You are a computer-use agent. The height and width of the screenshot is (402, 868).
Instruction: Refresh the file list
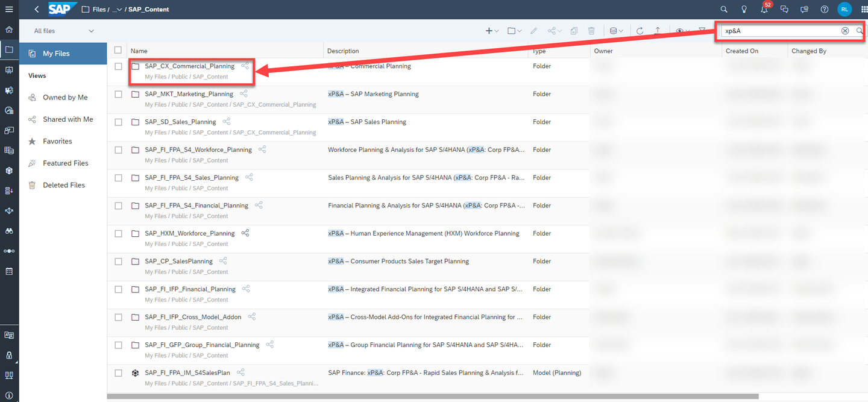tap(640, 31)
